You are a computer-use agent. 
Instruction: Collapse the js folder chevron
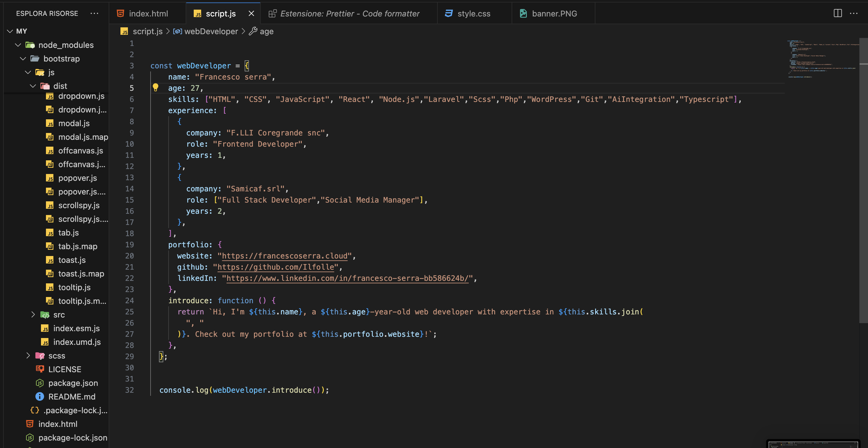28,72
